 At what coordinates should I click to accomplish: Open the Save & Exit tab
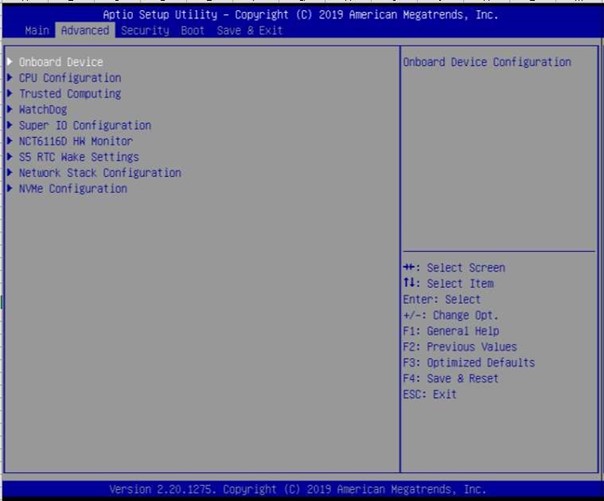point(250,31)
